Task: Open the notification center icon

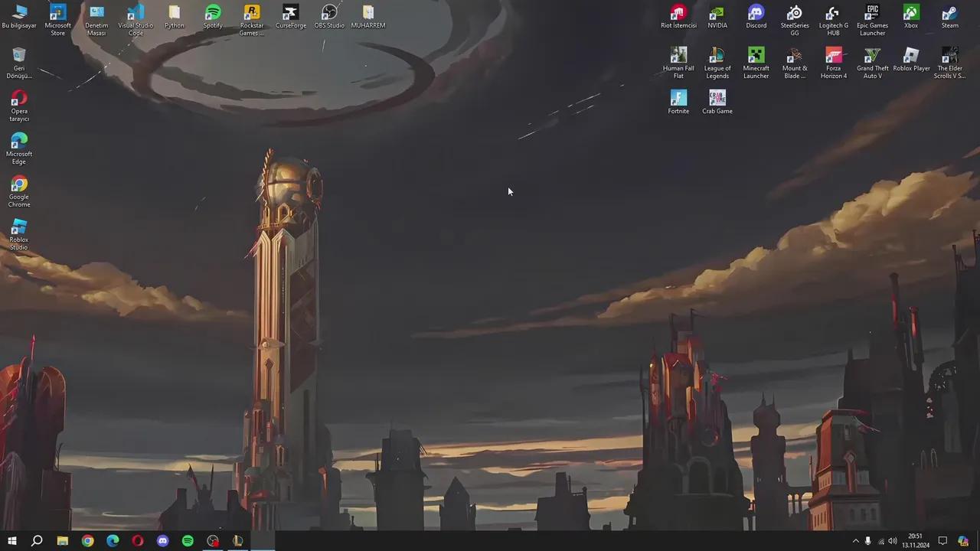Action: [943, 541]
